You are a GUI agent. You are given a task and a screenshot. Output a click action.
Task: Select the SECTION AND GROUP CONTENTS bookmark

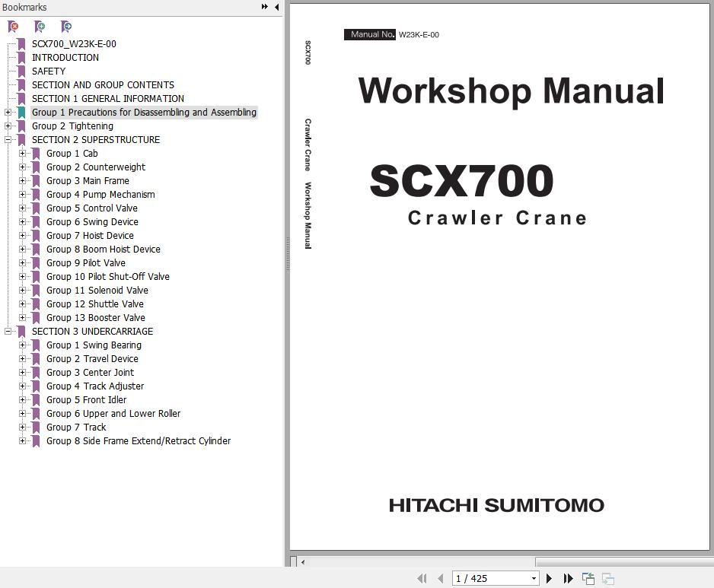(103, 85)
